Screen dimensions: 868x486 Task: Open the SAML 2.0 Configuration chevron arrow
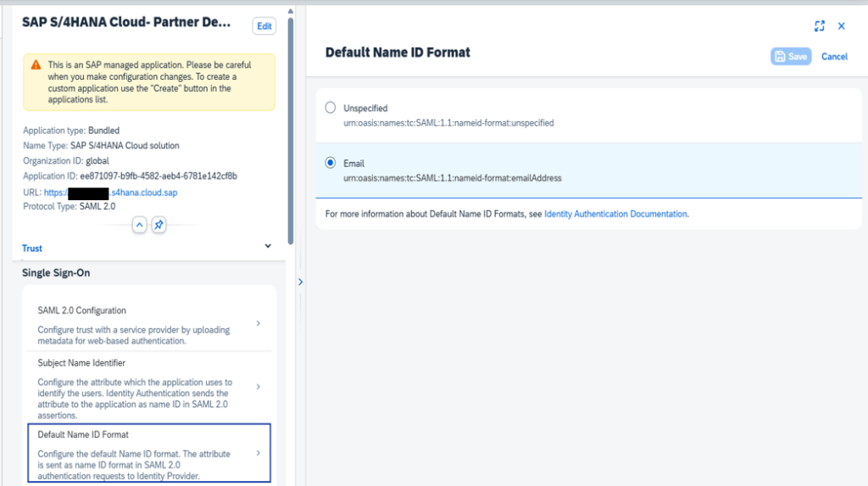click(258, 324)
